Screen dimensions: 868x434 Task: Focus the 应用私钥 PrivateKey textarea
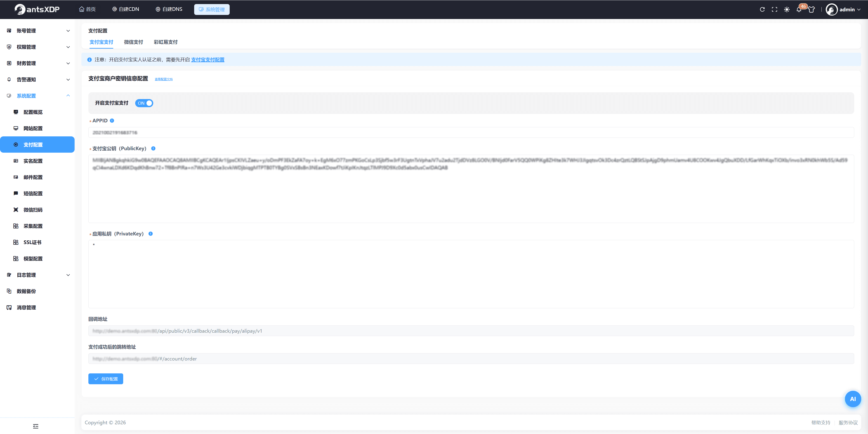tap(471, 274)
